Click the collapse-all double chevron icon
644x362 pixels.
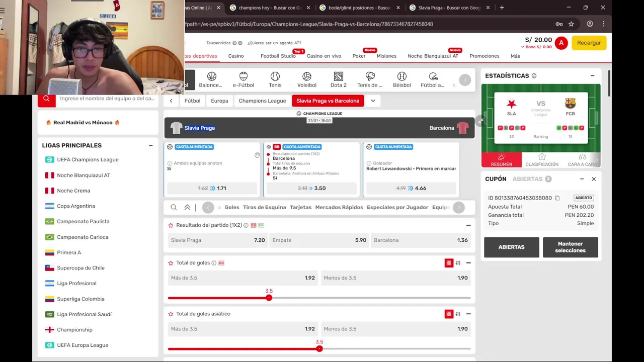pos(187,207)
